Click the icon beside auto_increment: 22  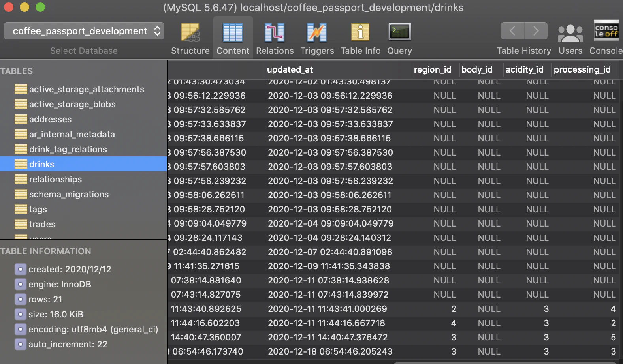(x=21, y=344)
